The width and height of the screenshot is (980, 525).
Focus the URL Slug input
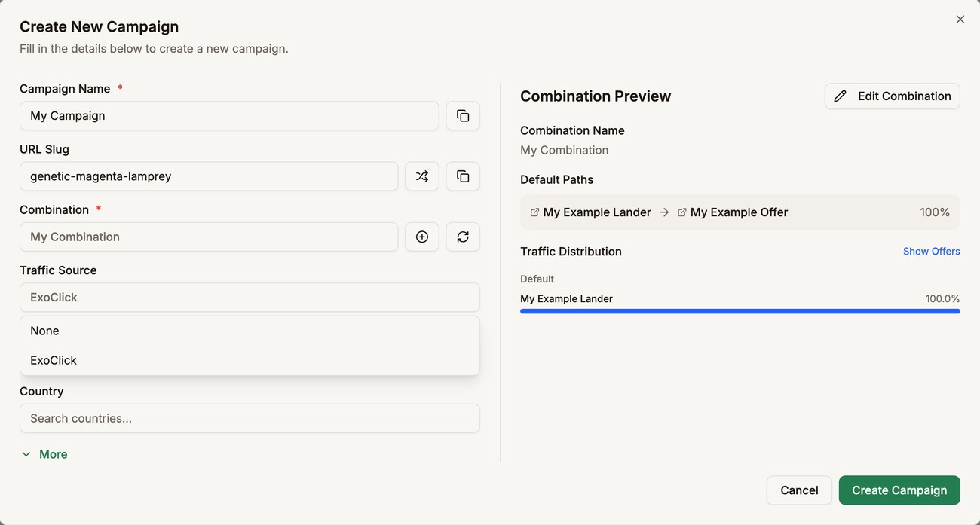209,176
